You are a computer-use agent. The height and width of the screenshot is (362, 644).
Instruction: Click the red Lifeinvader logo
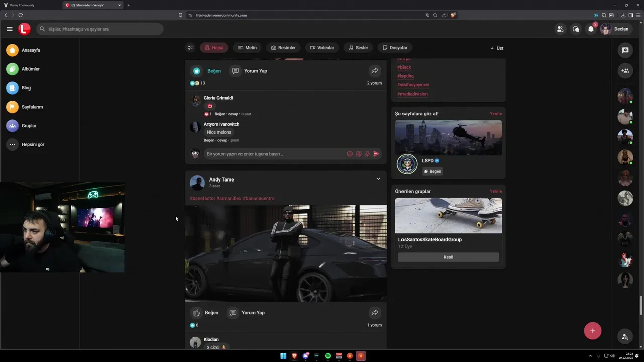click(24, 29)
